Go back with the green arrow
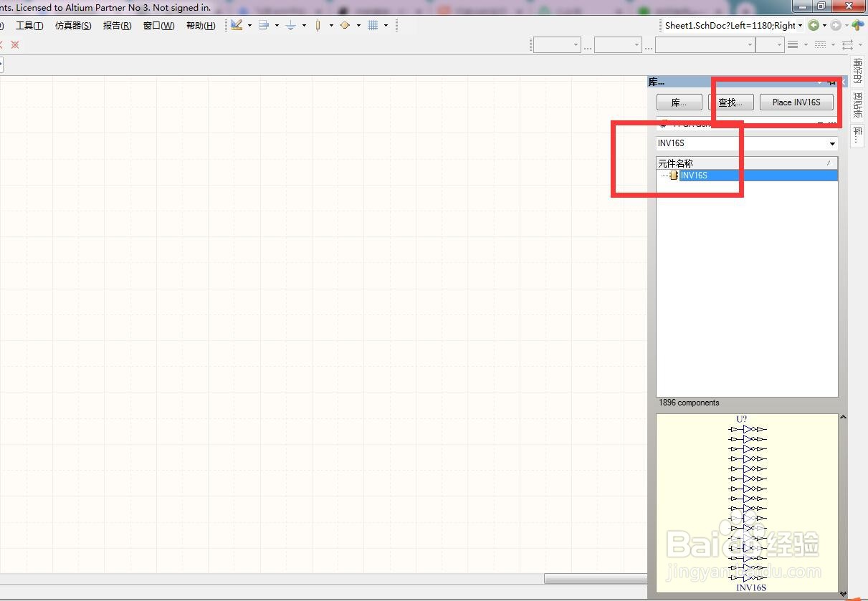 pos(814,25)
